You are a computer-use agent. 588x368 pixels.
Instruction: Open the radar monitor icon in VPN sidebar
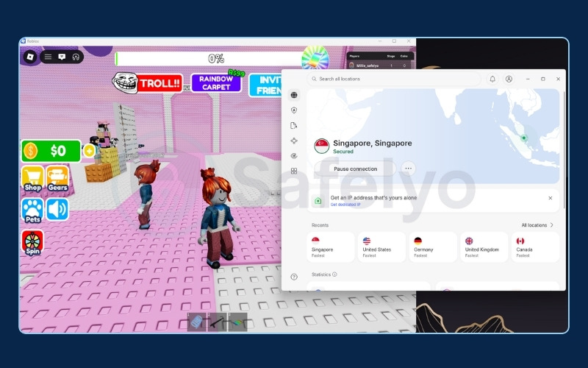tap(294, 156)
